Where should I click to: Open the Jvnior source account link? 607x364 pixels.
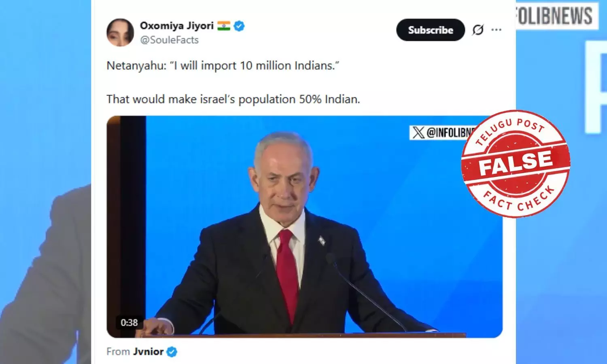149,351
